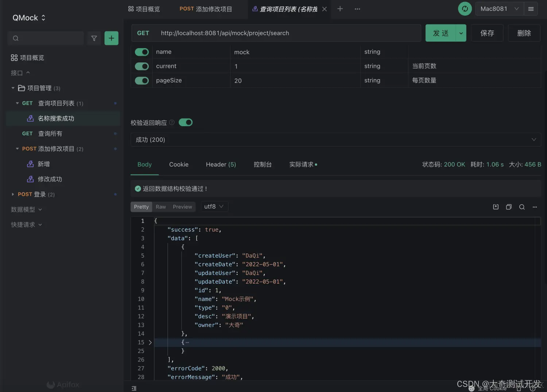Click the case icon beside 修改成功
This screenshot has height=392, width=547.
point(31,179)
